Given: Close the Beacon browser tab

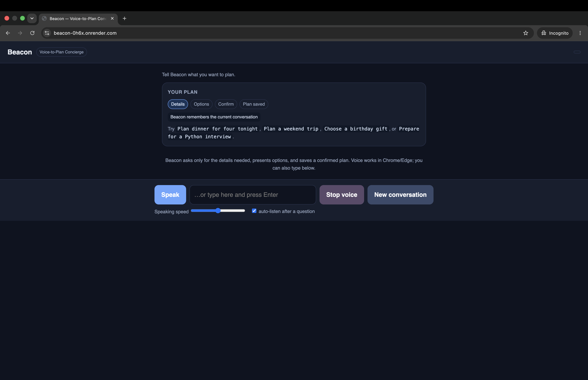Looking at the screenshot, I should click(112, 19).
